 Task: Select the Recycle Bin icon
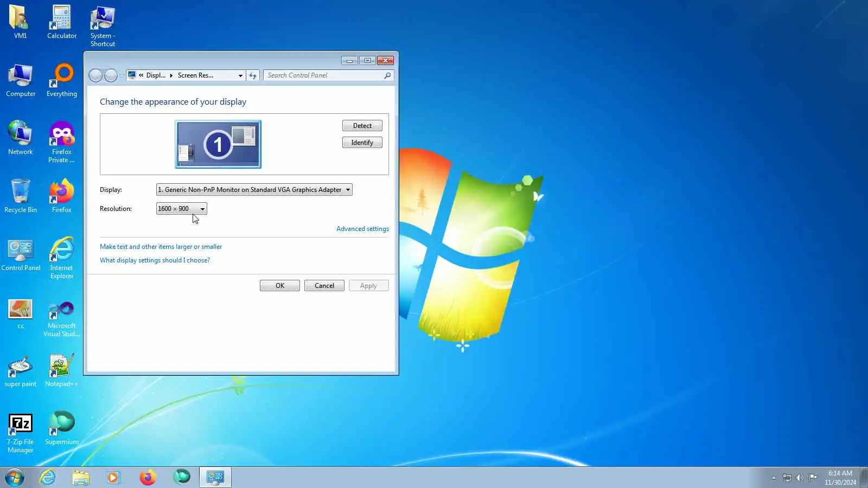[x=21, y=196]
